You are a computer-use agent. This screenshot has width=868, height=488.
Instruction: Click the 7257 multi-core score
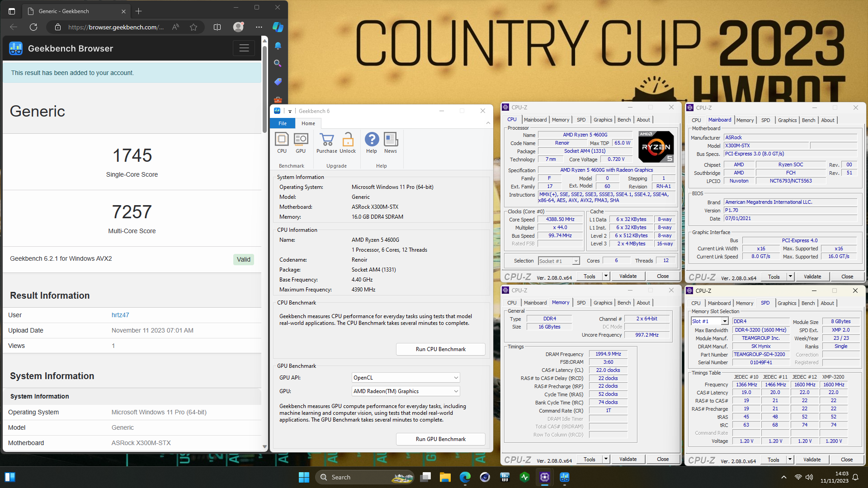[x=132, y=212]
